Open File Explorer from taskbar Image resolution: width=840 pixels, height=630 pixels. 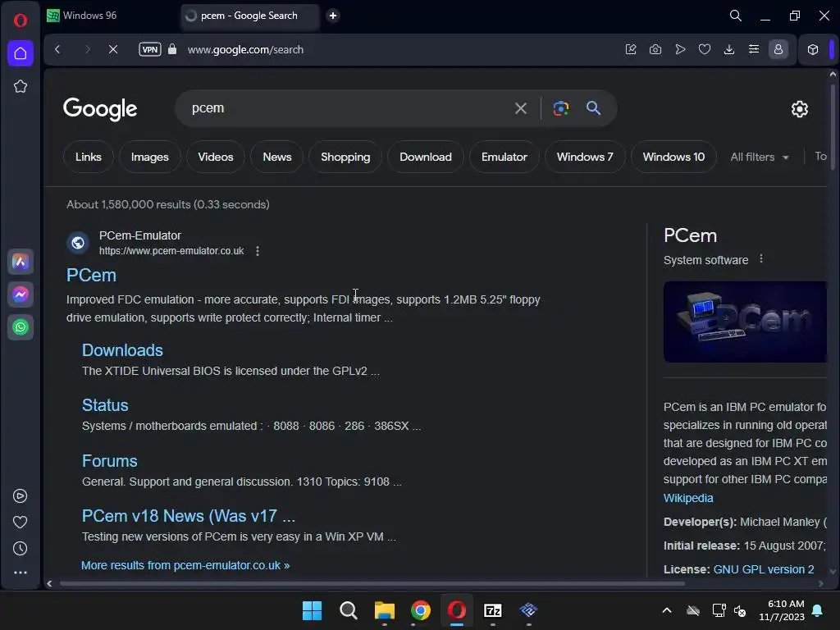tap(384, 610)
